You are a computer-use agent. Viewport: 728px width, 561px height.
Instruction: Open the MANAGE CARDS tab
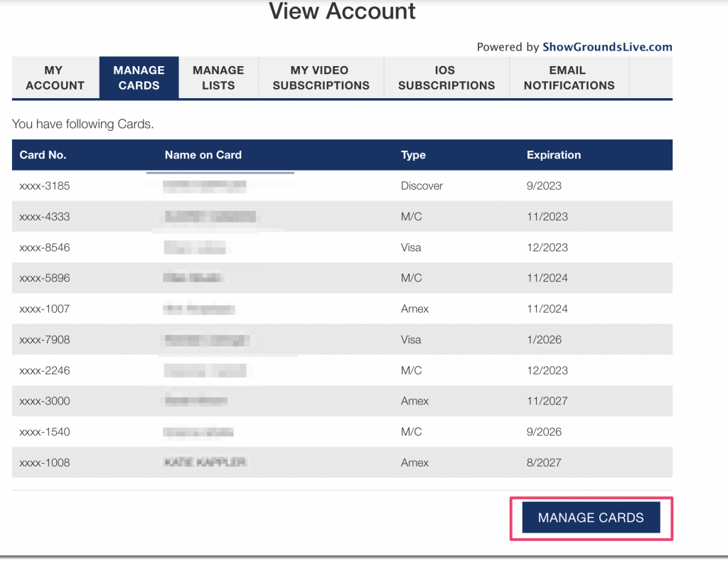pyautogui.click(x=139, y=78)
